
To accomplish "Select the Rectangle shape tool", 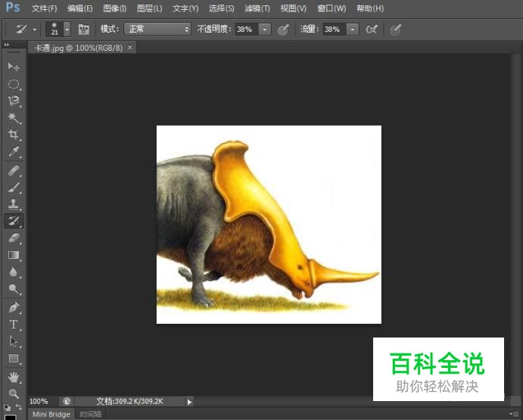I will [14, 359].
